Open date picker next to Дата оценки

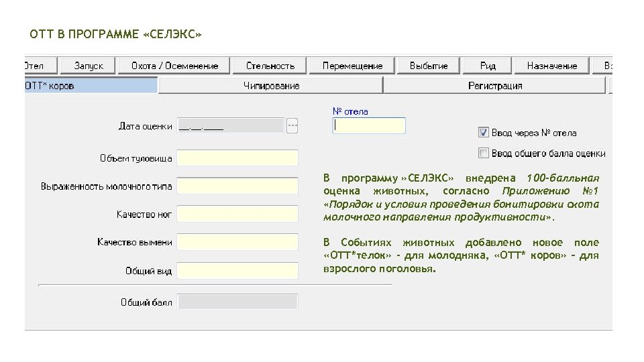pos(292,125)
